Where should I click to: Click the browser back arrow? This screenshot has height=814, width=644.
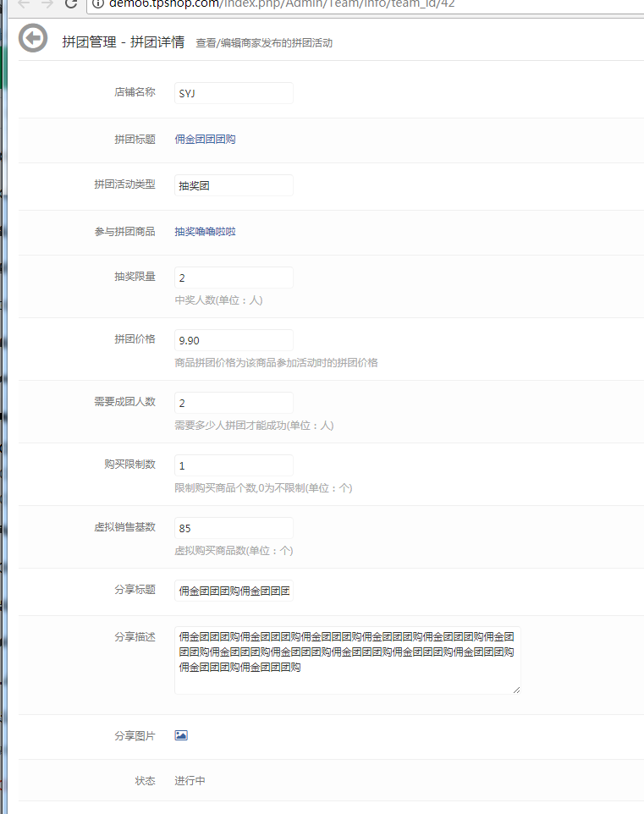(24, 3)
